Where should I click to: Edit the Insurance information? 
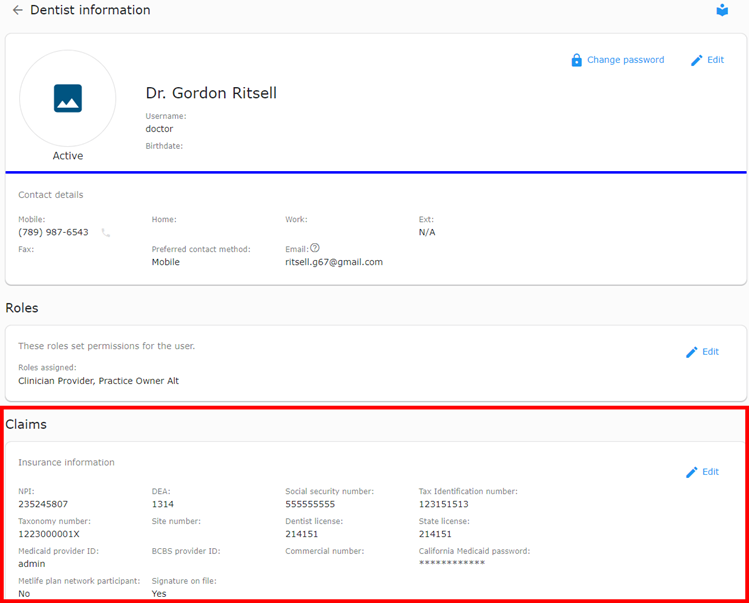tap(710, 471)
